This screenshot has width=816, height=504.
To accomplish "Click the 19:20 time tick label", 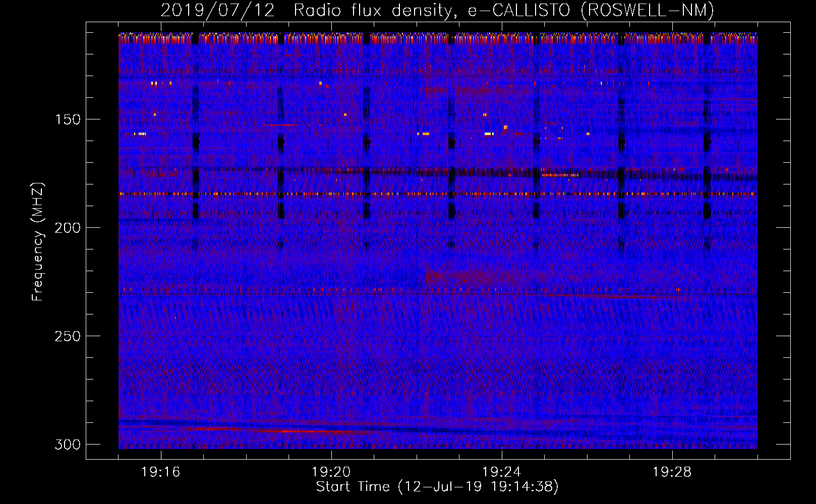I will (x=331, y=472).
